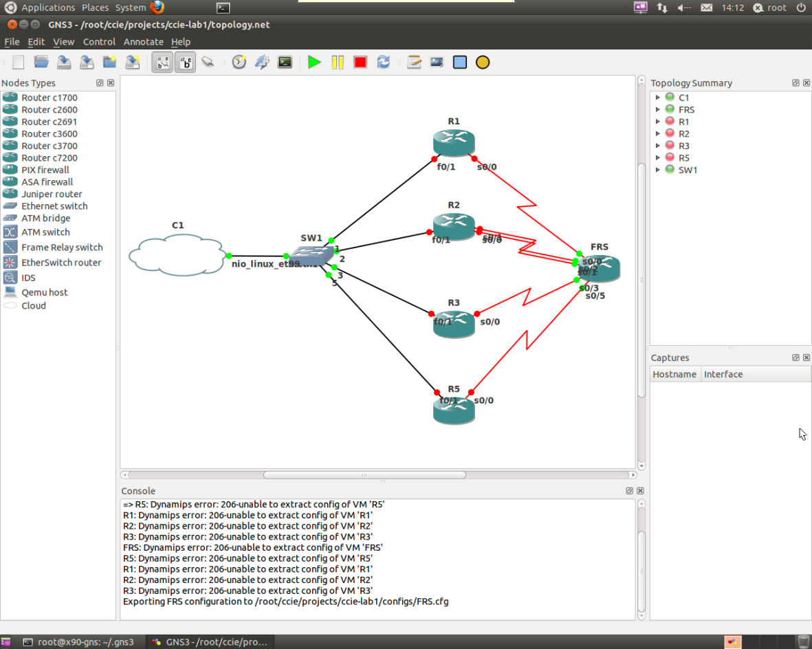Float the Topology Summary panel
The width and height of the screenshot is (812, 649).
tap(795, 83)
